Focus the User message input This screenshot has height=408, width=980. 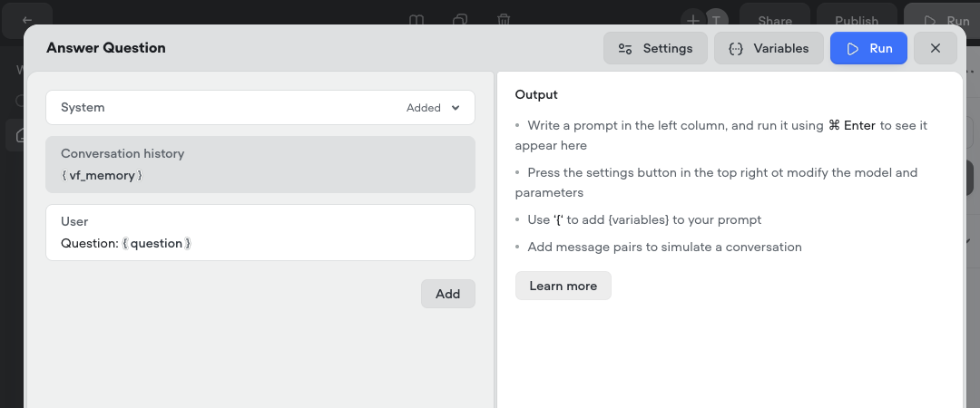click(x=260, y=232)
